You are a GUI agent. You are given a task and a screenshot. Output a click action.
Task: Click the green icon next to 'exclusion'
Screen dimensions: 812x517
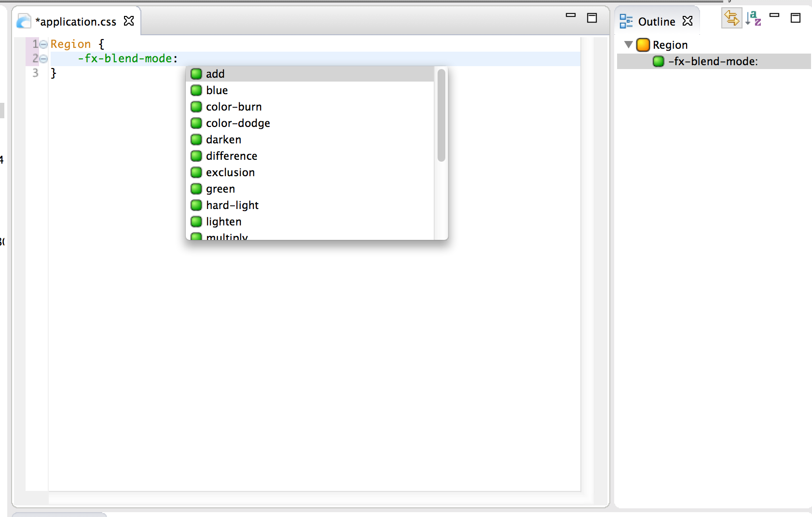196,172
